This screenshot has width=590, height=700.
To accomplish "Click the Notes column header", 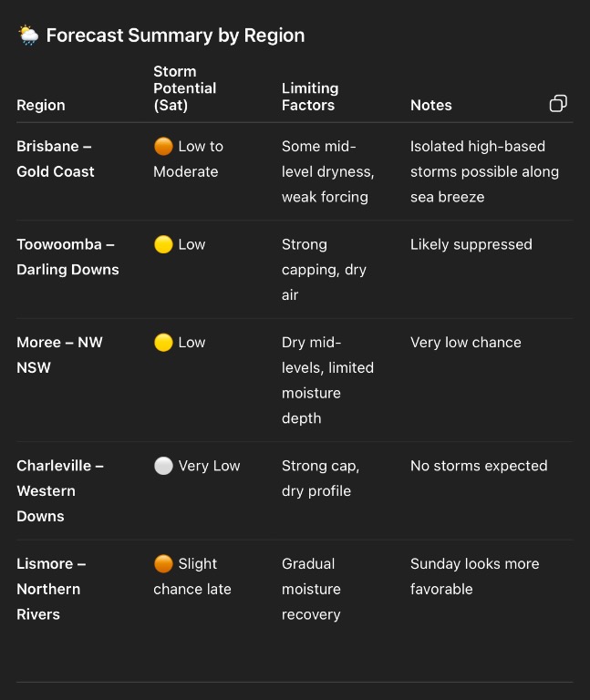I will [x=431, y=105].
